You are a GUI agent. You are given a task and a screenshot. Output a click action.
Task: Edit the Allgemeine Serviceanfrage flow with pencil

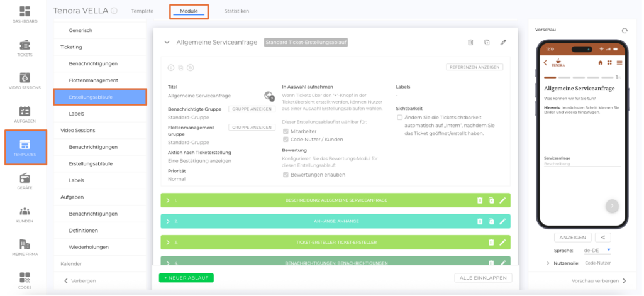(503, 42)
